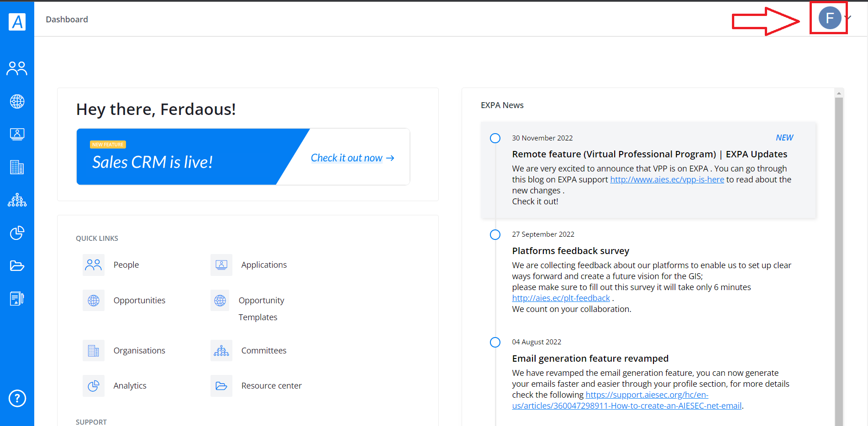Open Applications monitor icon in sidebar
Viewport: 868px width, 426px height.
tap(17, 134)
